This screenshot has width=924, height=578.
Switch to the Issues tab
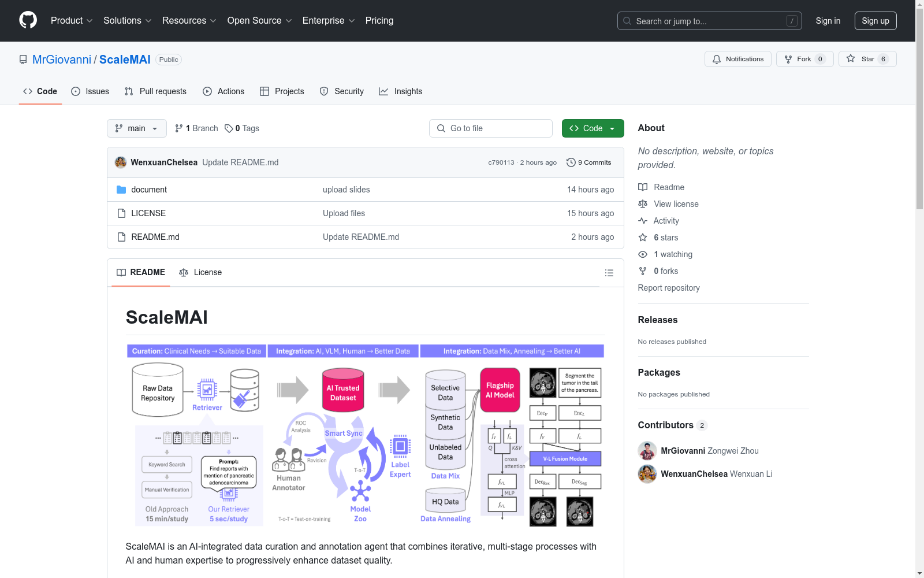click(x=90, y=91)
